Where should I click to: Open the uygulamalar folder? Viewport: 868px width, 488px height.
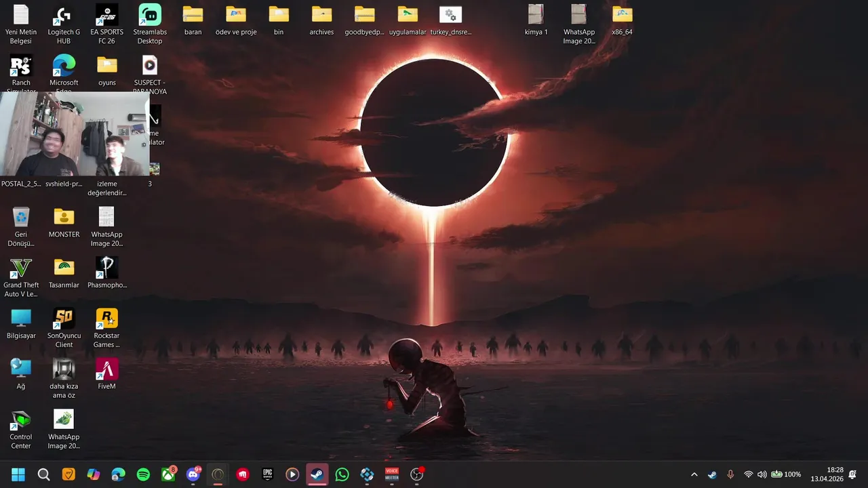pyautogui.click(x=408, y=20)
